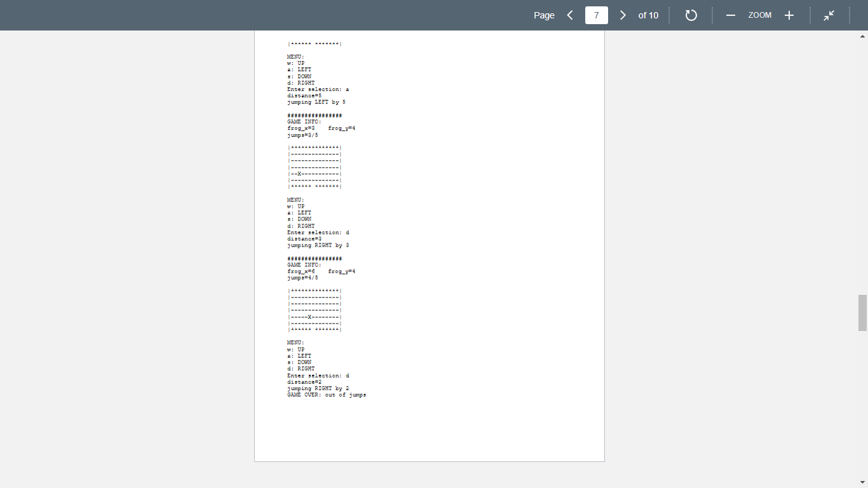Screen dimensions: 868x488
Task: Click the 'jumps=3/5' line
Action: pyautogui.click(x=302, y=135)
